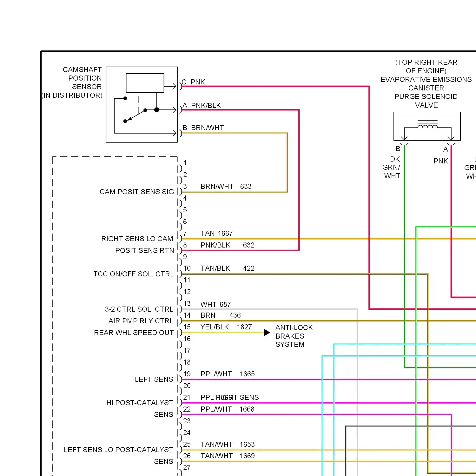The height and width of the screenshot is (476, 476).
Task: Select connector pin number 24
Action: point(187,433)
